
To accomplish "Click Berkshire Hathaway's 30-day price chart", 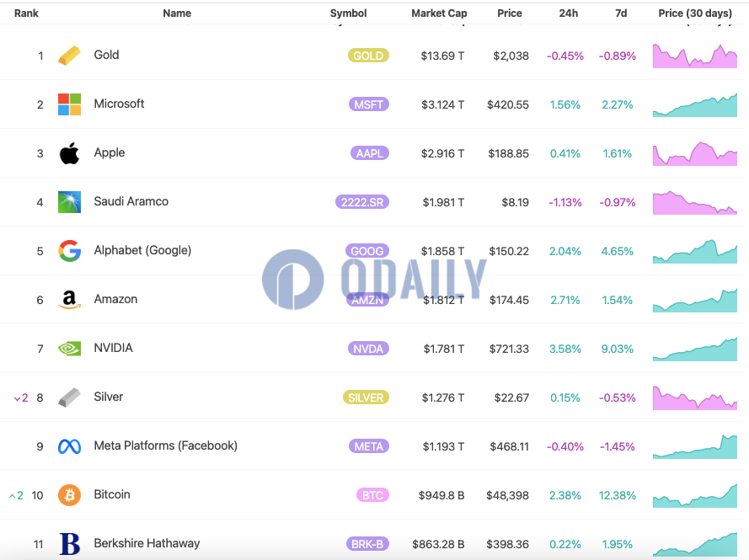I will click(695, 544).
